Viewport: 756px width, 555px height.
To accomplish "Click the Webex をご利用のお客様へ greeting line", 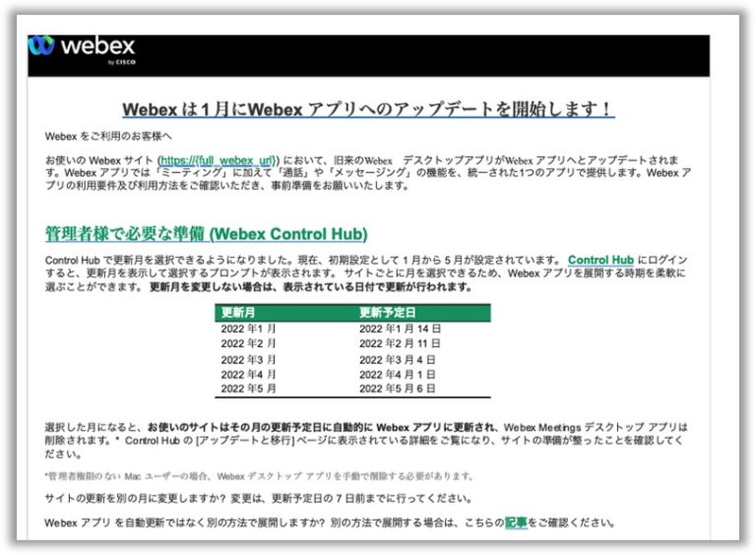I will coord(108,136).
